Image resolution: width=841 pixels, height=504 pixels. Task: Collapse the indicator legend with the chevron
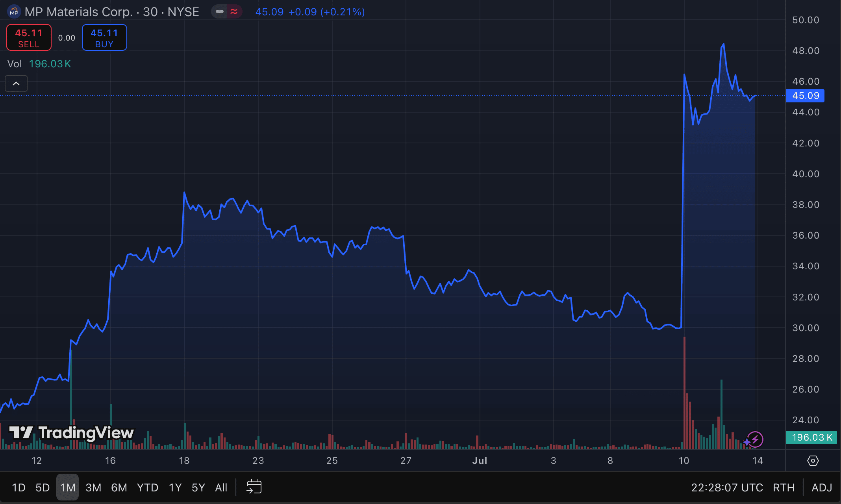click(x=16, y=83)
